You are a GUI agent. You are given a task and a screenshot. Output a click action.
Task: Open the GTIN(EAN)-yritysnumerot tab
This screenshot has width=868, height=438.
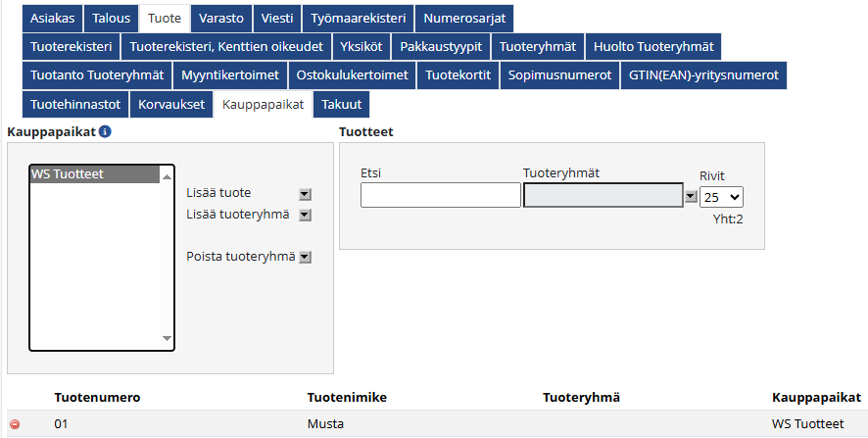pyautogui.click(x=702, y=75)
